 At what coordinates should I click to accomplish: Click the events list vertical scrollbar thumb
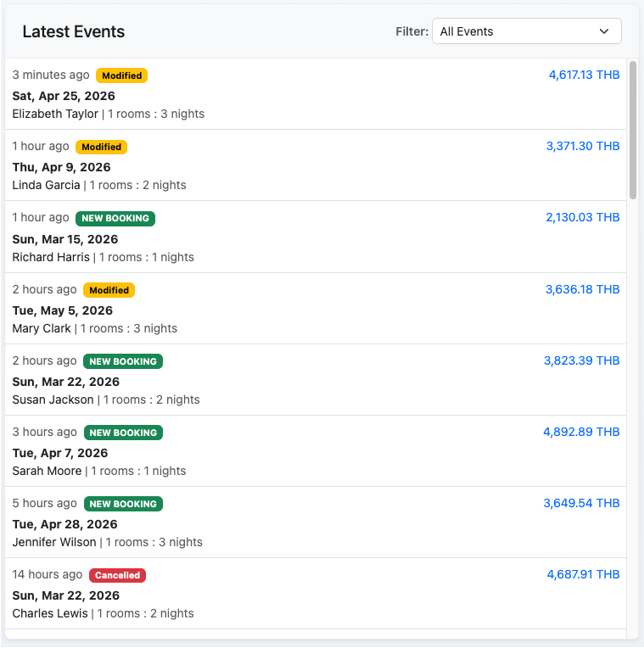tap(632, 129)
